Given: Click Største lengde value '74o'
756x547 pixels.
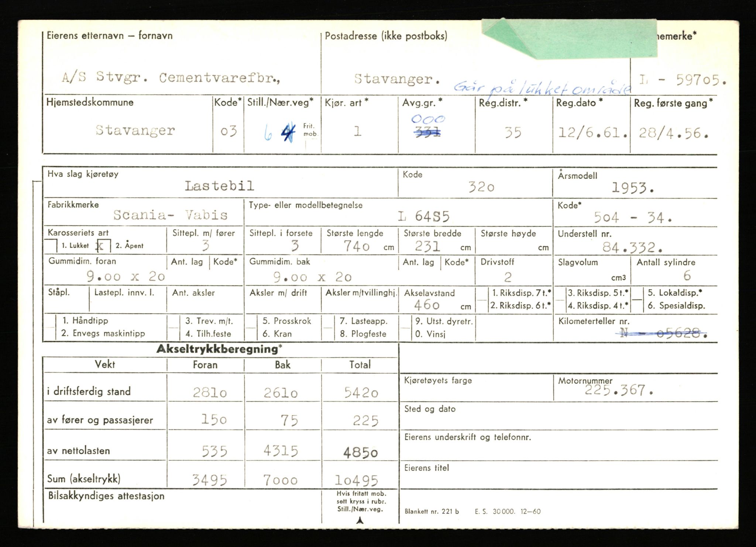Looking at the screenshot, I should click(x=357, y=246).
